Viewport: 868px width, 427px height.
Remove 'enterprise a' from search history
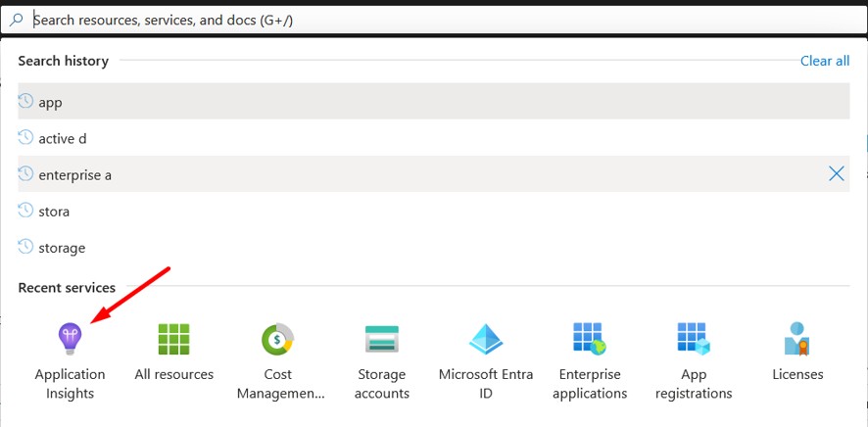point(837,173)
